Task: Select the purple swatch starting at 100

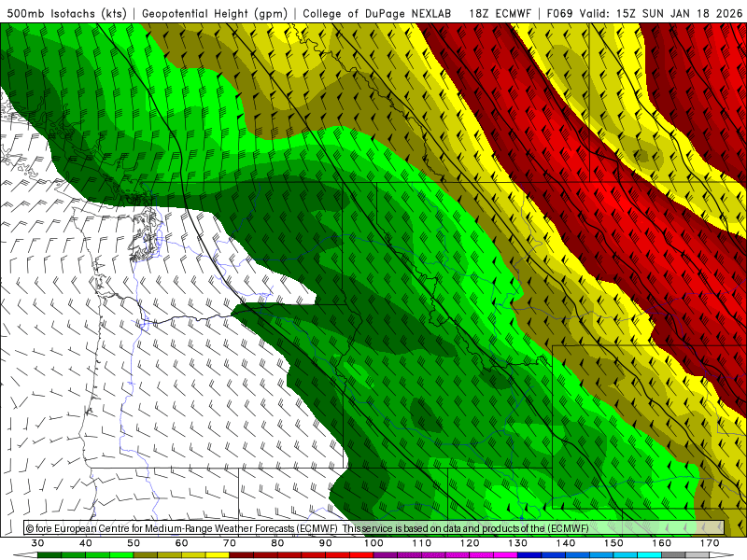Action: [386, 555]
